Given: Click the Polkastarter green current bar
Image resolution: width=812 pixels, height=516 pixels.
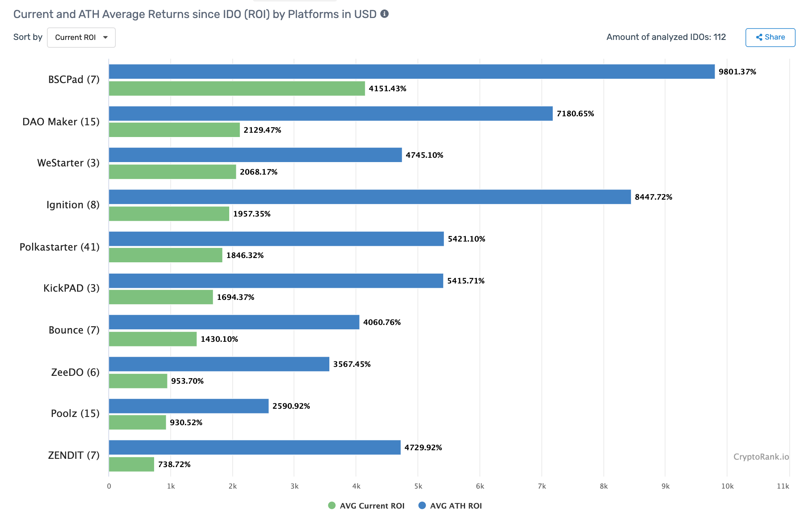Looking at the screenshot, I should coord(166,255).
